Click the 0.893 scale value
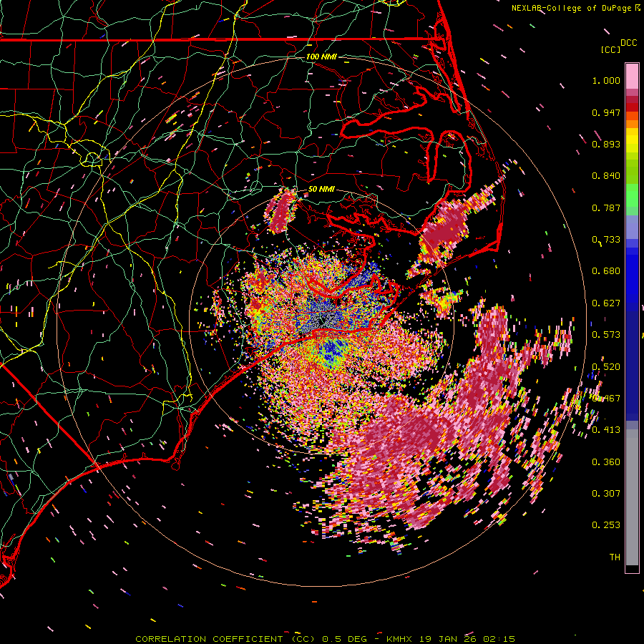The width and height of the screenshot is (644, 644). click(606, 144)
